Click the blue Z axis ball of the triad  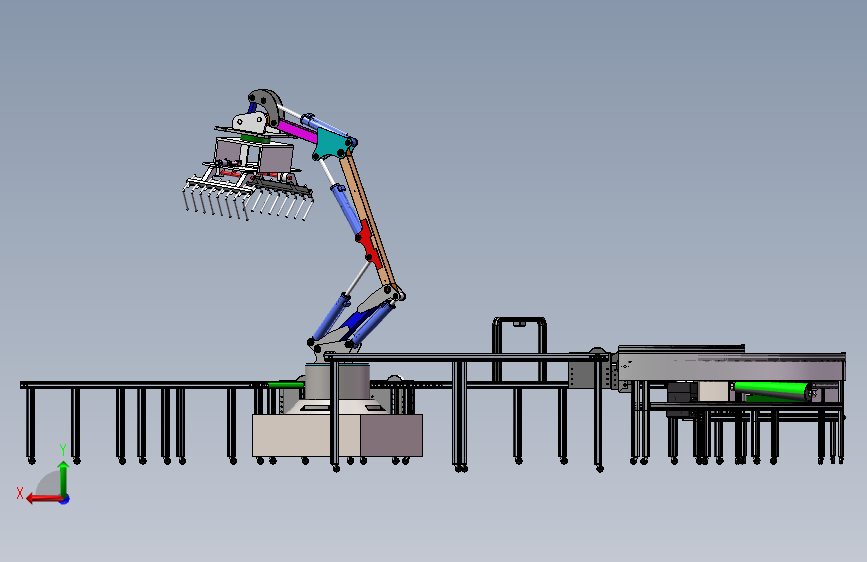pyautogui.click(x=65, y=499)
